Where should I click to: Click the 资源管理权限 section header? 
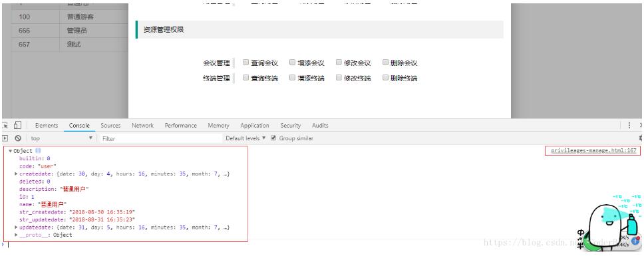pyautogui.click(x=319, y=29)
